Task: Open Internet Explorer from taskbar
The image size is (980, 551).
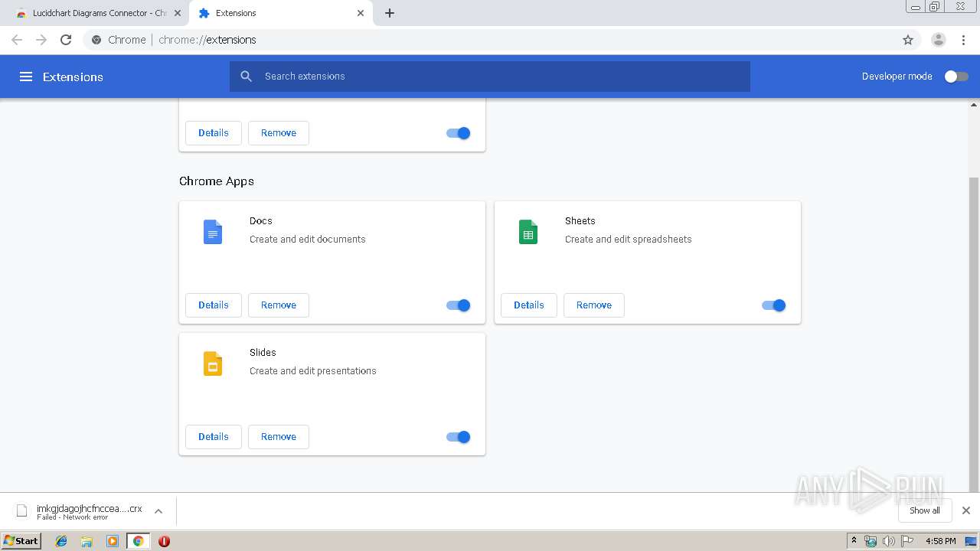Action: (61, 541)
